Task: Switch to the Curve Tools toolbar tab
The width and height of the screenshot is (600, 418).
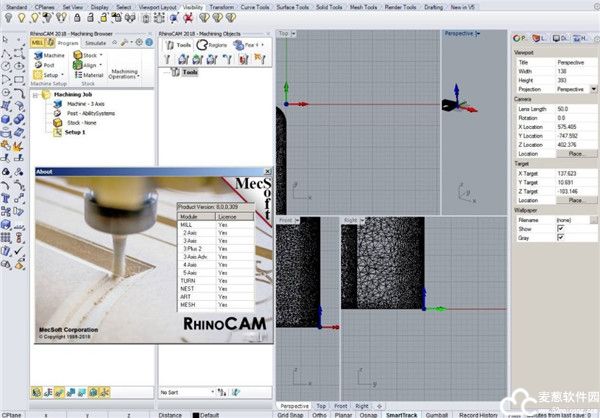Action: tap(255, 7)
